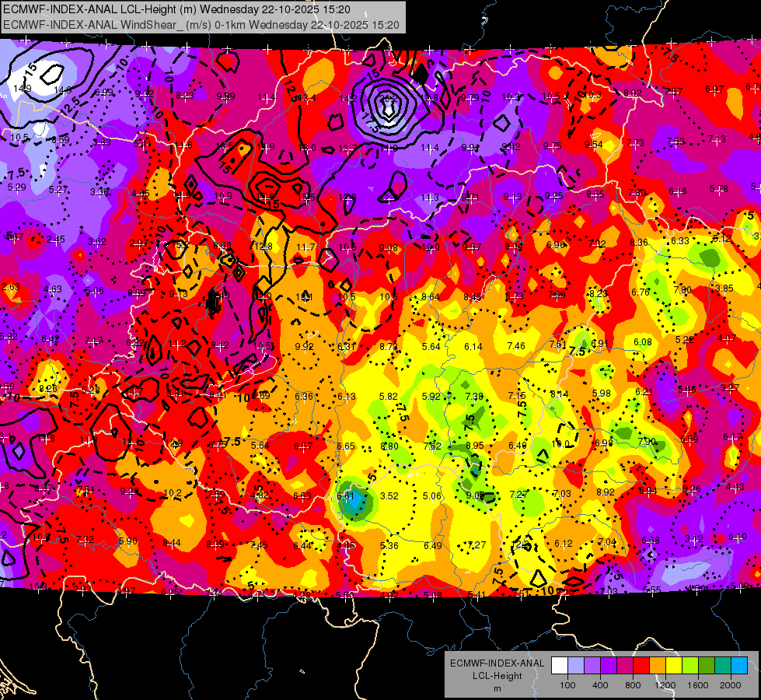Click the WindShear_ 0-1km title line
Screen dimensions: 761x700
click(x=201, y=25)
